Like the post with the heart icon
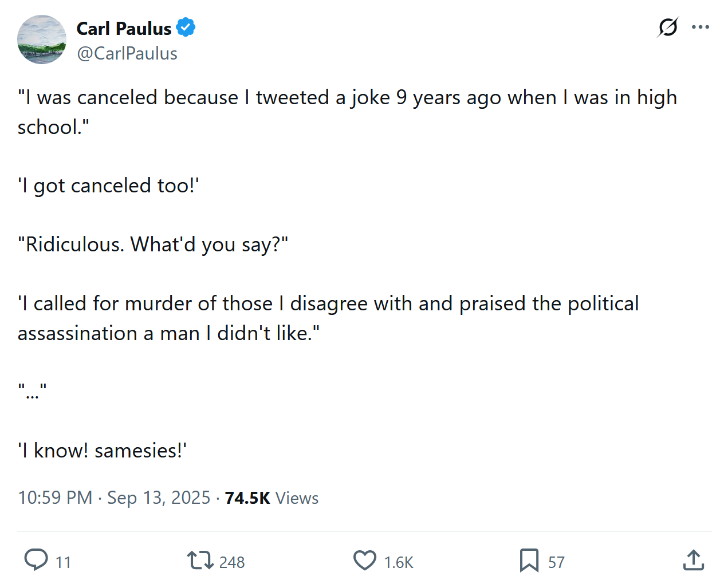This screenshot has height=584, width=728. coord(365,560)
